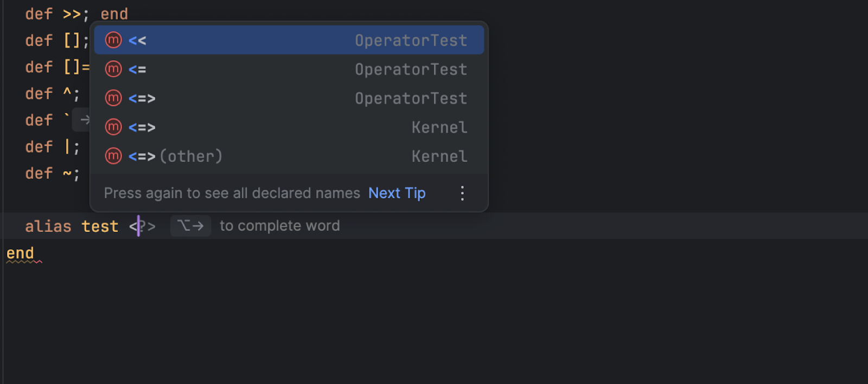Click the ~ operator in the def ~ line
868x384 pixels.
67,174
